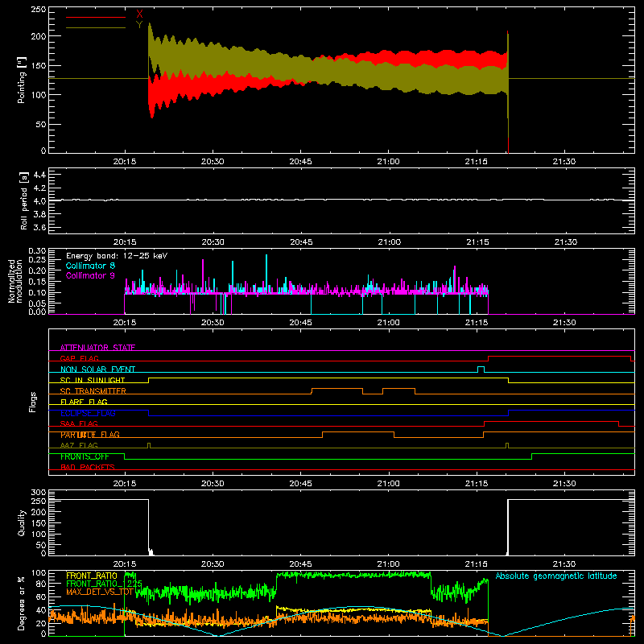Click 20:45 time label under modulation plot
Screen dimensions: 644x644
click(x=300, y=323)
